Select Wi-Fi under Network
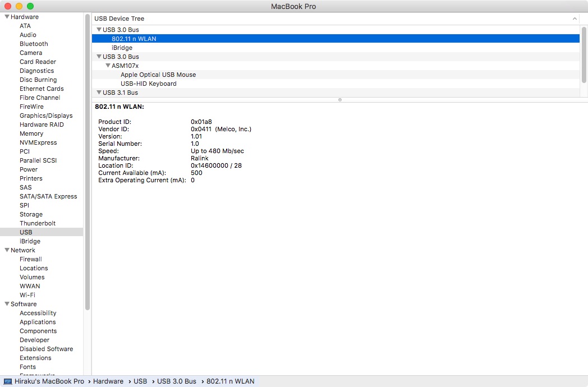This screenshot has width=588, height=387. coord(27,295)
